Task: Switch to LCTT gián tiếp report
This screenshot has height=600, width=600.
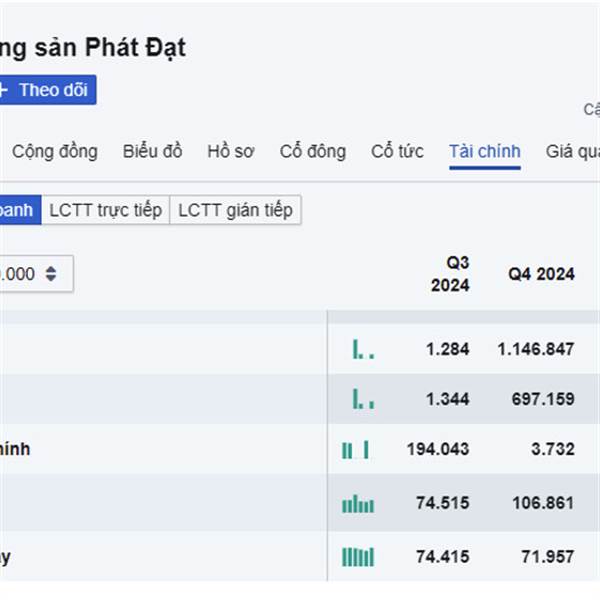Action: pyautogui.click(x=236, y=210)
